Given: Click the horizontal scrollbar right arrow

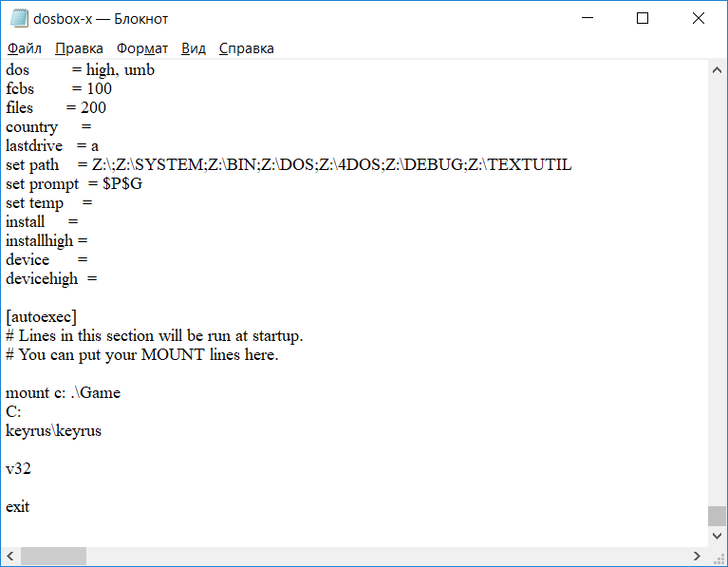Looking at the screenshot, I should point(697,557).
